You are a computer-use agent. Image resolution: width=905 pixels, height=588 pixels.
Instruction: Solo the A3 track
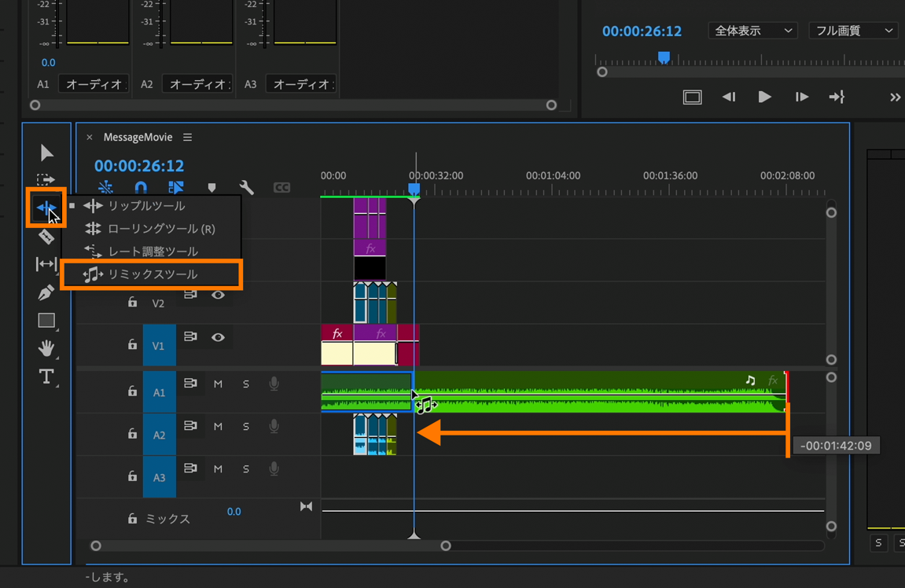246,469
